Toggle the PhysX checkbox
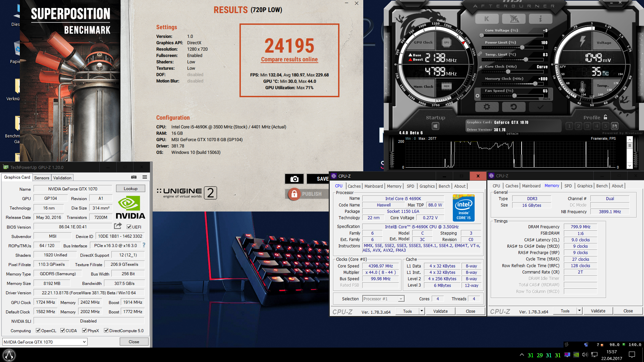The width and height of the screenshot is (644, 362). pos(85,330)
